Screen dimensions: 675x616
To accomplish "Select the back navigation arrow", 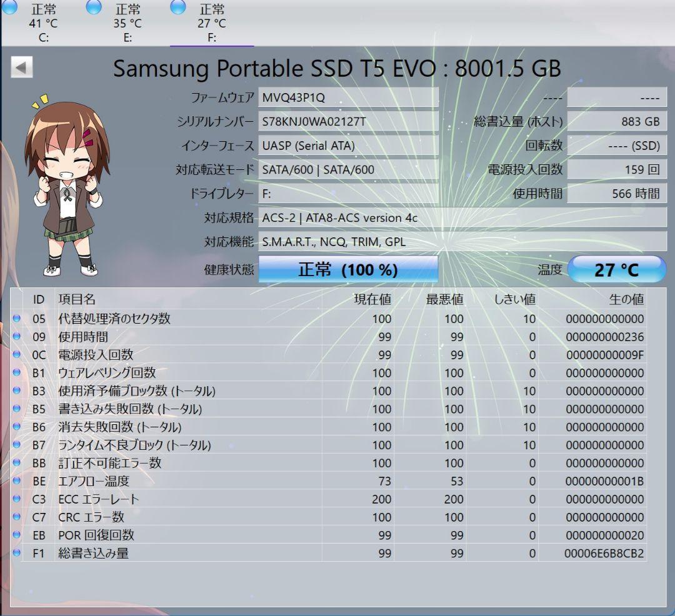I will [x=21, y=66].
